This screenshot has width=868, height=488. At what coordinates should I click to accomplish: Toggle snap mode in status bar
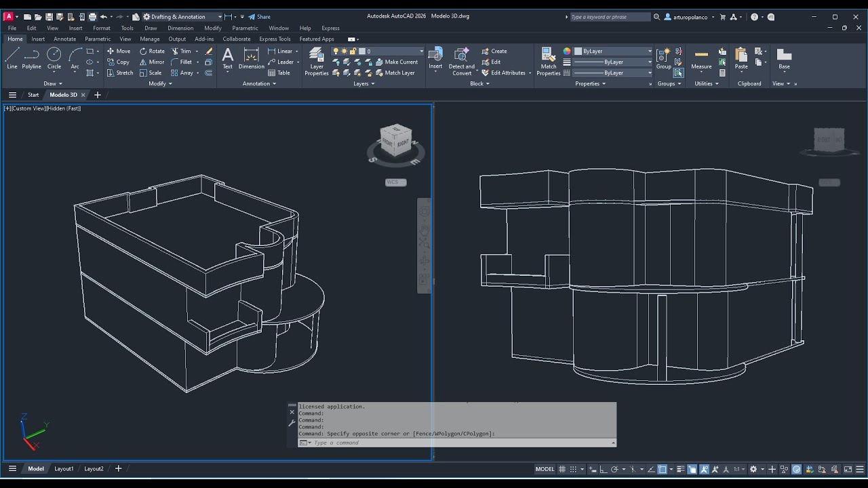(x=574, y=469)
